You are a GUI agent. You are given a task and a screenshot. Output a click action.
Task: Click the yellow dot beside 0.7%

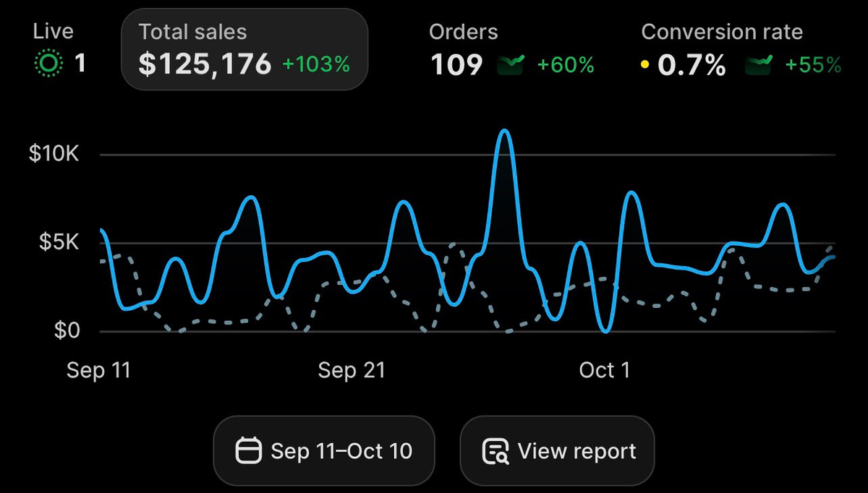tap(644, 64)
